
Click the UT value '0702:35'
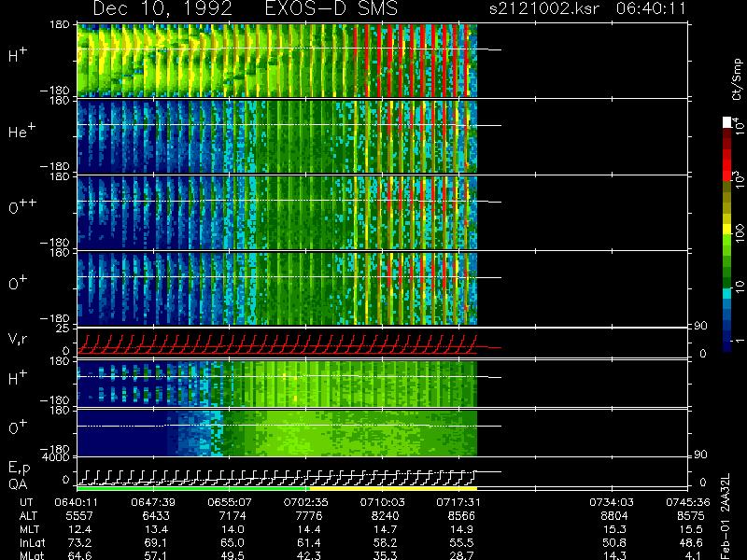point(306,502)
